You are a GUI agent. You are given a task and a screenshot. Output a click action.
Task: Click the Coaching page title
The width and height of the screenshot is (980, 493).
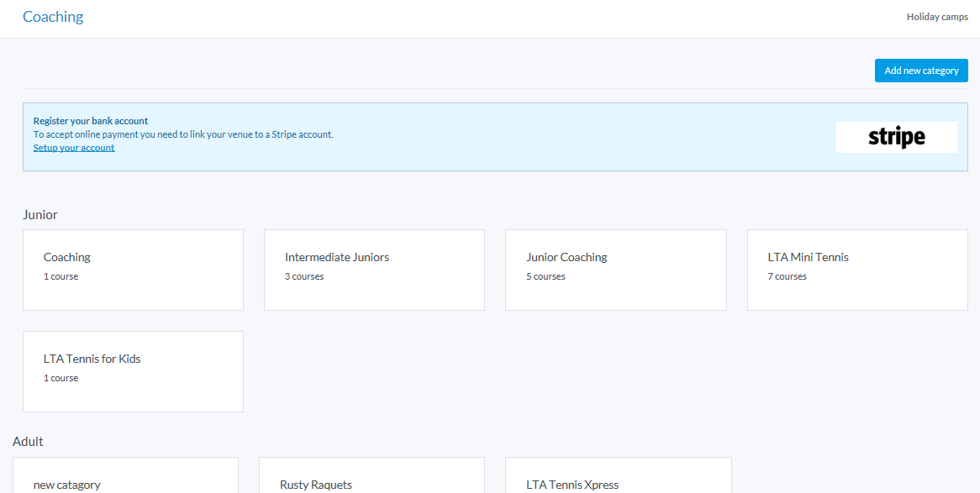53,17
